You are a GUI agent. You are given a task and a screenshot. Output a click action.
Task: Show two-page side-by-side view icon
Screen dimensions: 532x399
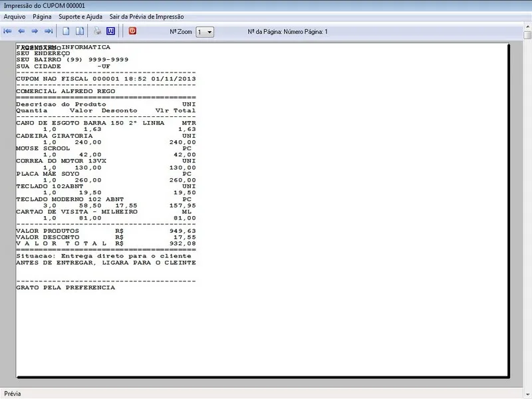click(79, 31)
